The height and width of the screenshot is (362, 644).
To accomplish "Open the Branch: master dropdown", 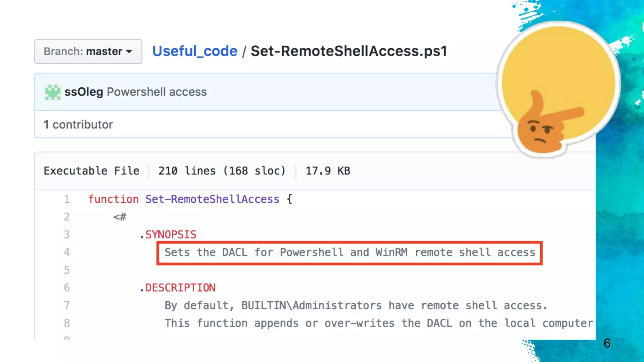I will pos(88,51).
